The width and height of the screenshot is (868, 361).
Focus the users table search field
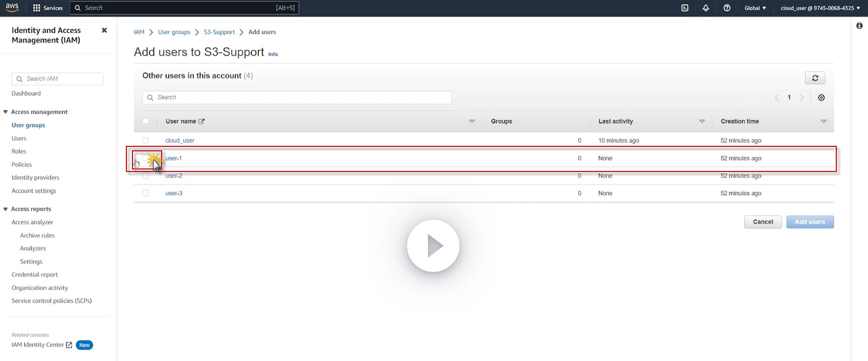297,98
